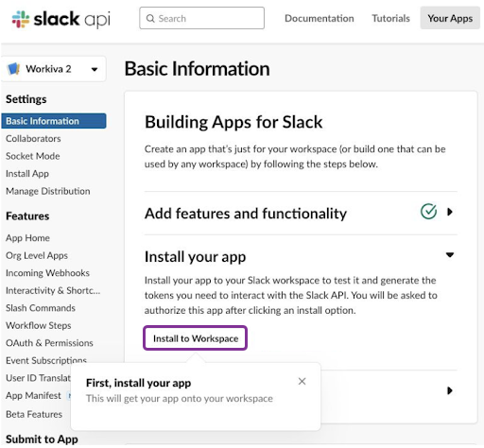This screenshot has height=448, width=484.
Task: Click into the Search field
Action: (x=201, y=18)
